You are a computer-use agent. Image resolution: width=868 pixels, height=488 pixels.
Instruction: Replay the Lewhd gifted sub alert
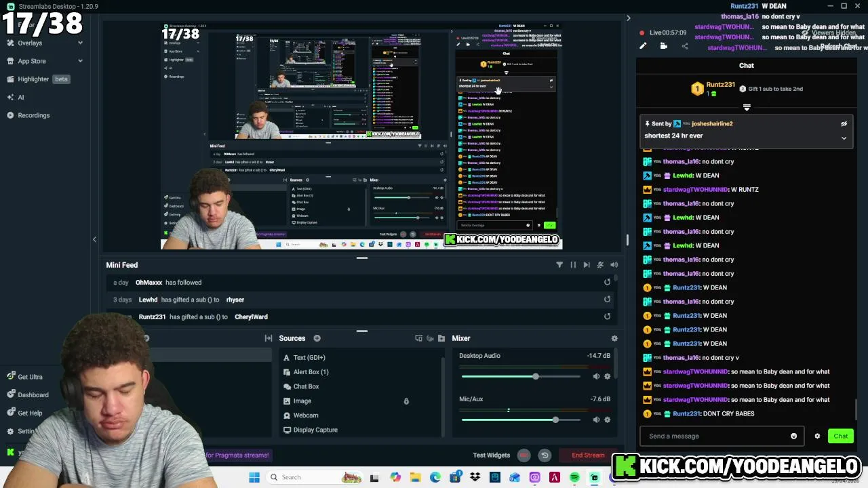click(x=607, y=299)
